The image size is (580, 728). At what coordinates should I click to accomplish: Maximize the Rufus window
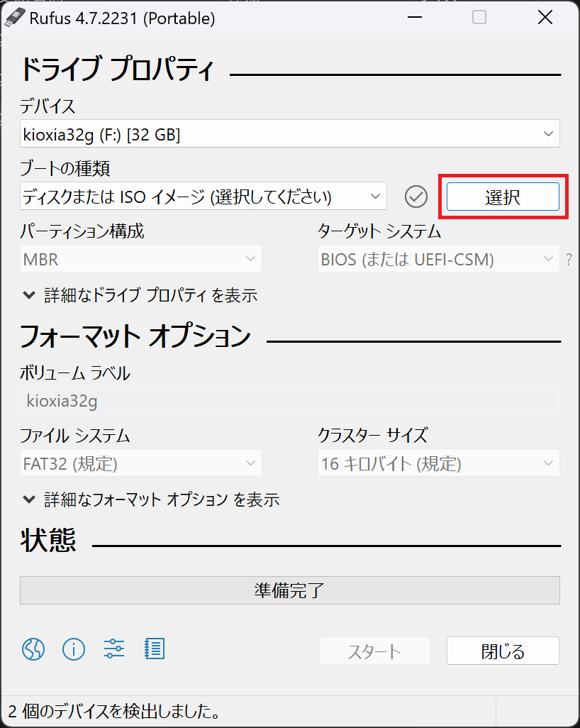tap(479, 18)
